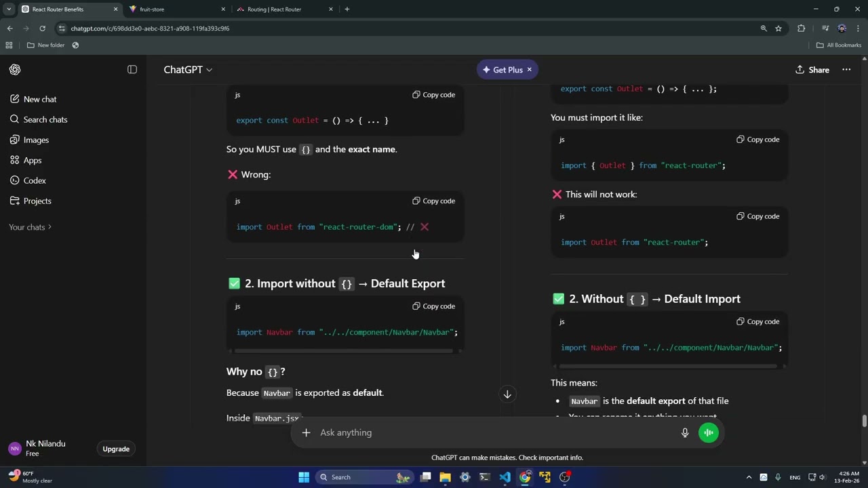Viewport: 868px width, 488px height.
Task: Open Codex from the sidebar
Action: tap(35, 180)
